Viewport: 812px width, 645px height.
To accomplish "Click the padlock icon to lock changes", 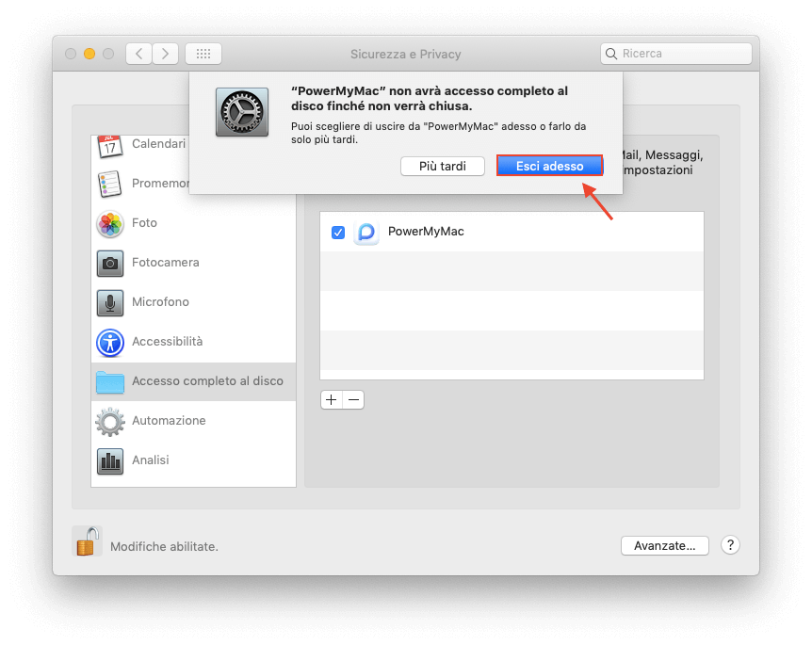I will [87, 541].
